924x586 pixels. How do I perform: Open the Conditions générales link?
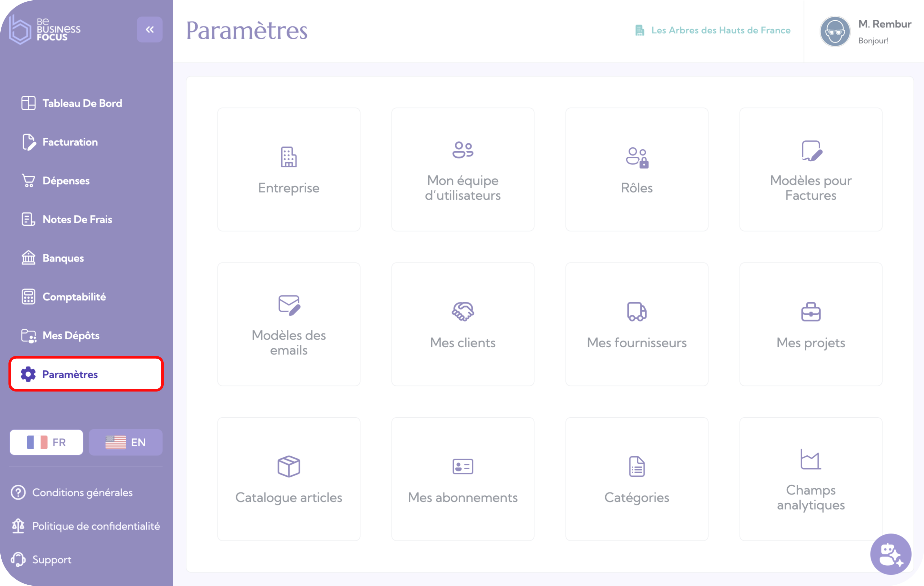[x=83, y=492]
